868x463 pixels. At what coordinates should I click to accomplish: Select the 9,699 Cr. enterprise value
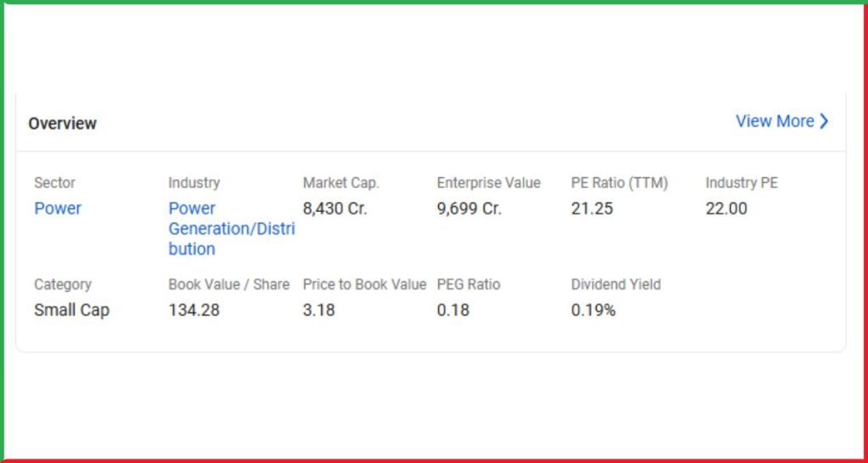click(x=469, y=209)
